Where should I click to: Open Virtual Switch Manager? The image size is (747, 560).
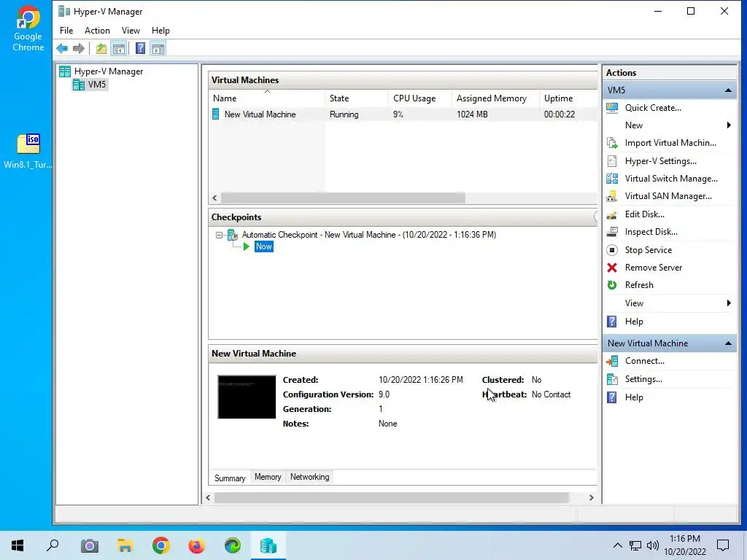pyautogui.click(x=671, y=179)
